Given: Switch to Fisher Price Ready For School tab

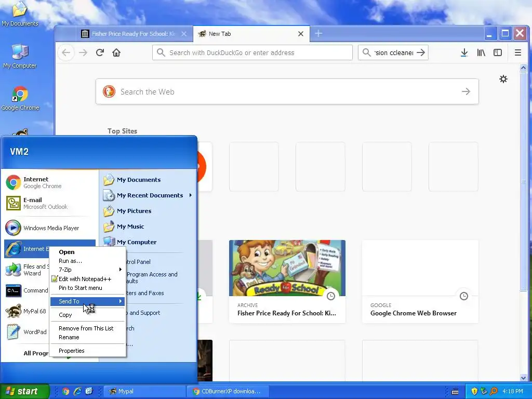Looking at the screenshot, I should click(134, 34).
